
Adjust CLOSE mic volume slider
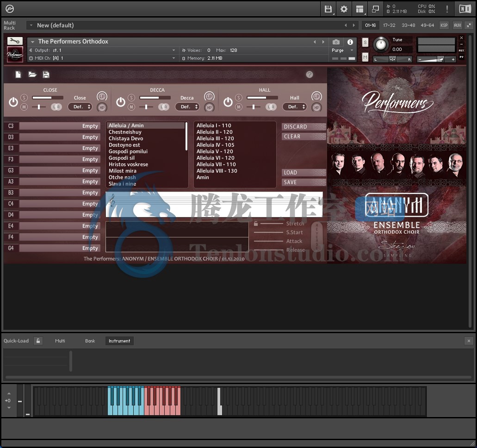pyautogui.click(x=48, y=97)
